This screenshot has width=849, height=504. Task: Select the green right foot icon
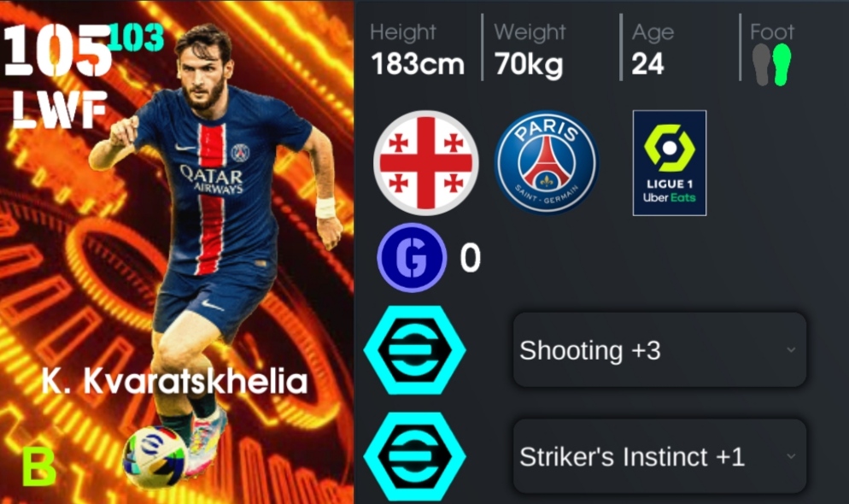pos(782,64)
